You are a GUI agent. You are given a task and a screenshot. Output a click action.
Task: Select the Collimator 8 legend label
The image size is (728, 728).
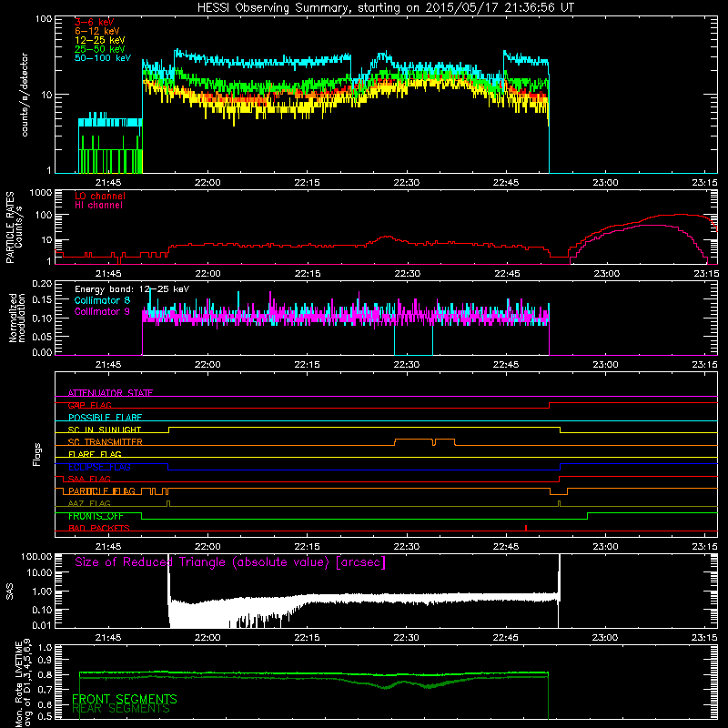102,300
